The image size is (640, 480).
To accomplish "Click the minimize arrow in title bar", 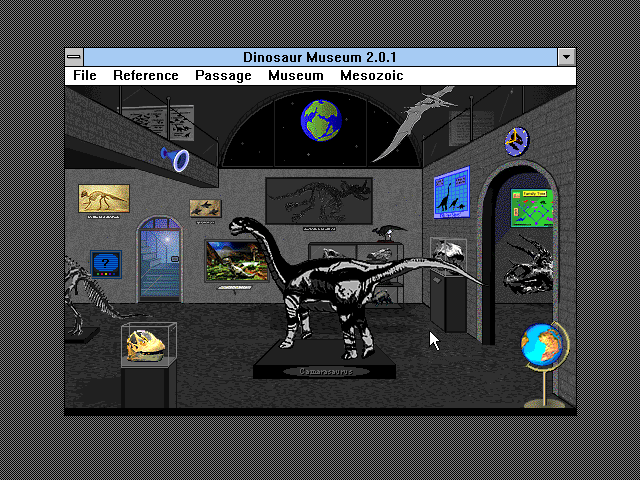I will coord(567,57).
